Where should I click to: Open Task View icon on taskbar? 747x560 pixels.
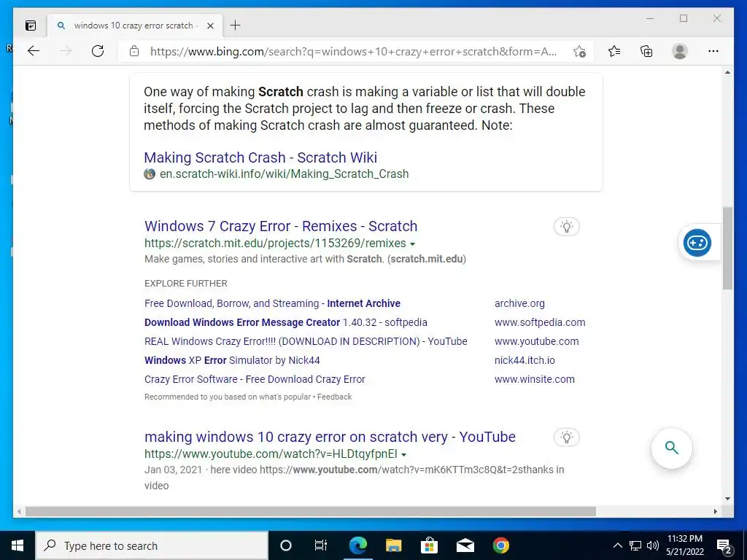pos(321,545)
